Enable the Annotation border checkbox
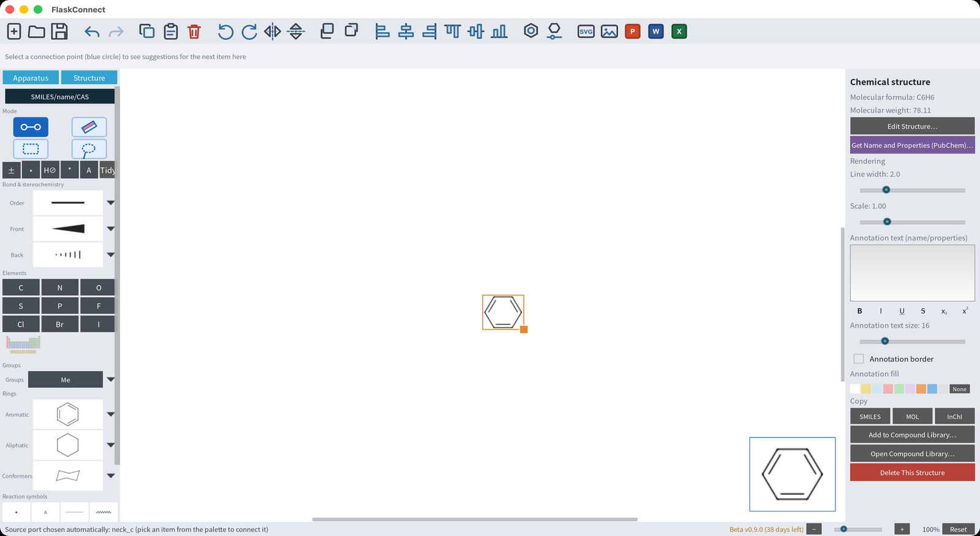Image resolution: width=980 pixels, height=536 pixels. coord(859,359)
